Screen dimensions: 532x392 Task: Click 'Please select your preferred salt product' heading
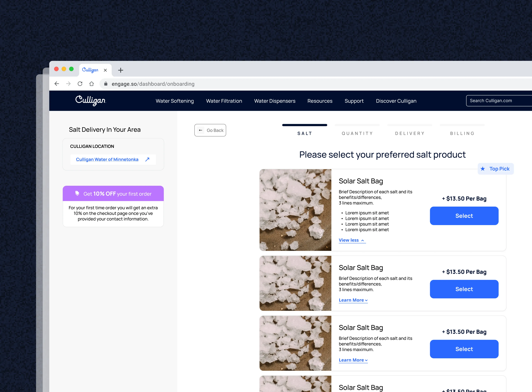pyautogui.click(x=382, y=155)
